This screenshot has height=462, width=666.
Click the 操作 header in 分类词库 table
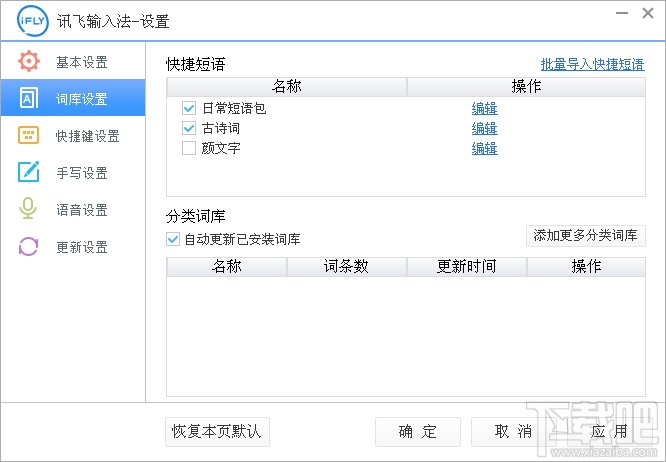tap(586, 267)
